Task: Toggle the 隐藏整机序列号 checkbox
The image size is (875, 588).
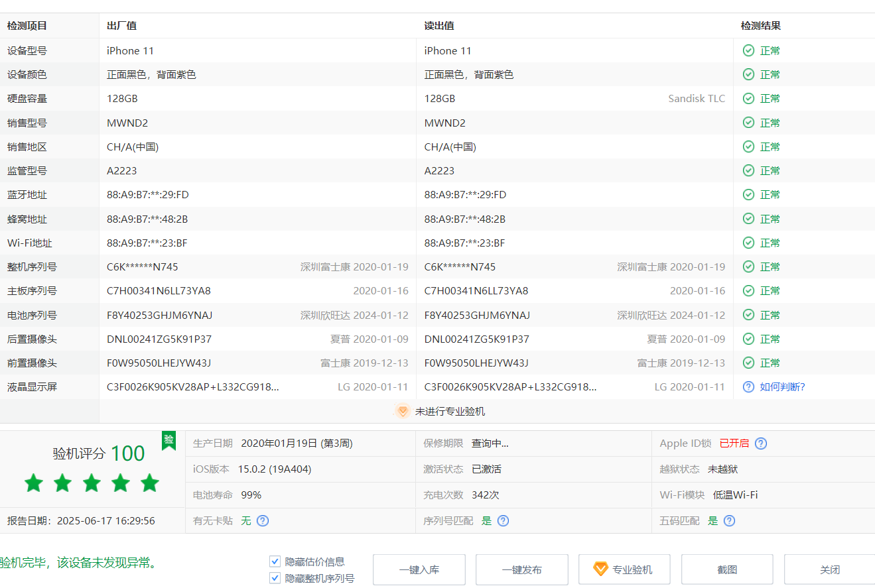Action: tap(275, 578)
